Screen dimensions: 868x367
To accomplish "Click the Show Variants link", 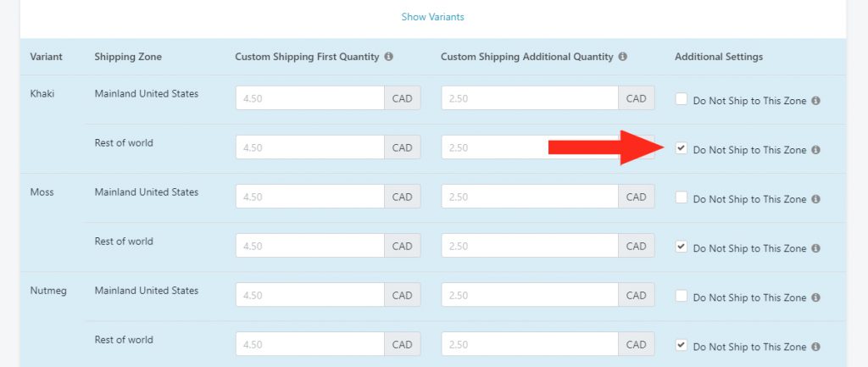I will pos(433,17).
